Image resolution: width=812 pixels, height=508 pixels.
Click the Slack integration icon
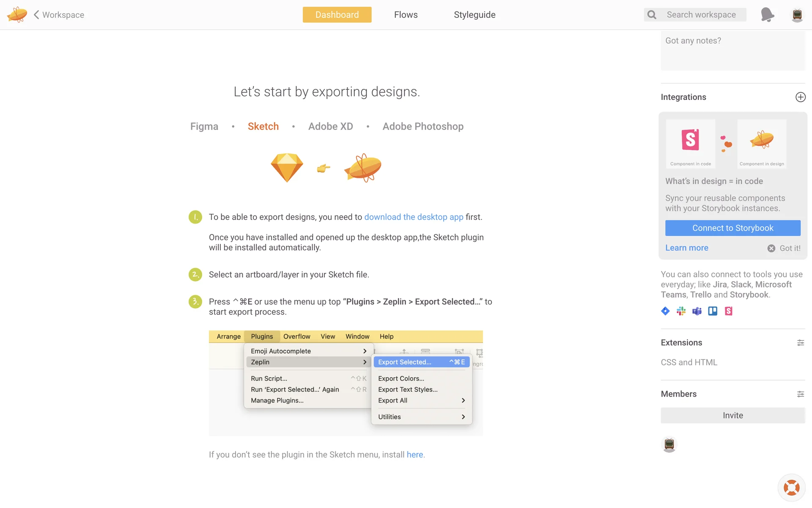681,311
